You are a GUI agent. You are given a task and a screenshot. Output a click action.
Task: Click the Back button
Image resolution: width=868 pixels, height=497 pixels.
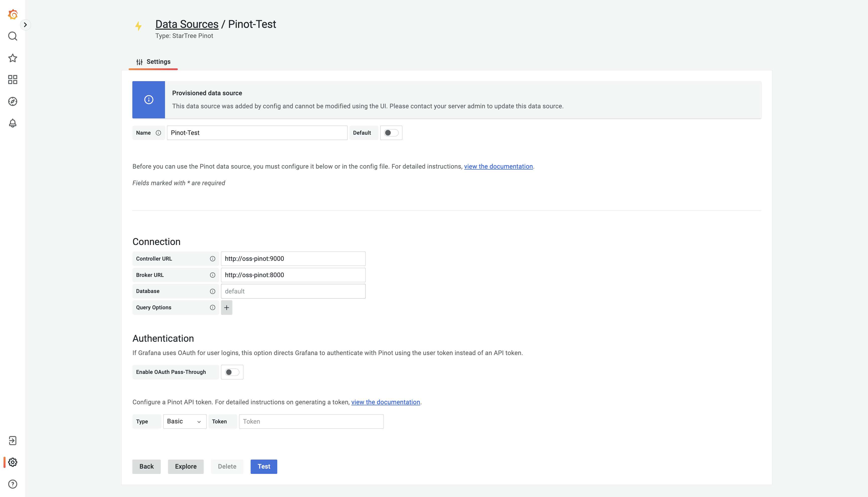146,467
